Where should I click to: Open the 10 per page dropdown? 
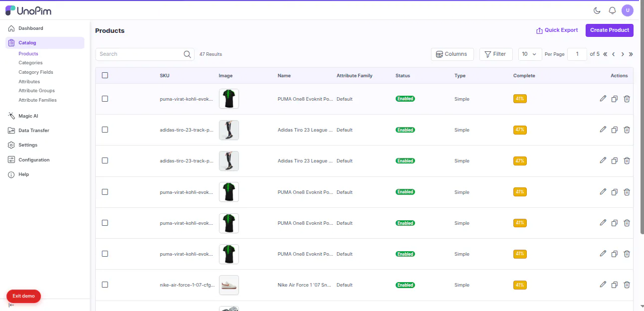[x=530, y=54]
